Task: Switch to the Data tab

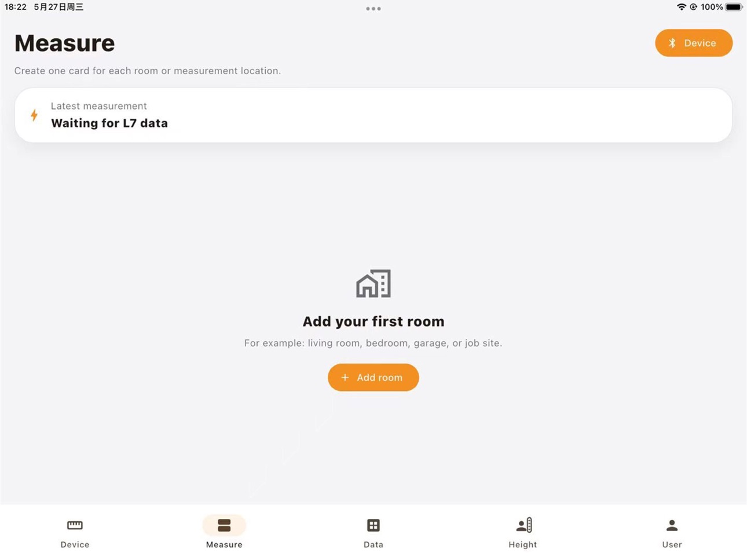Action: coord(373,533)
